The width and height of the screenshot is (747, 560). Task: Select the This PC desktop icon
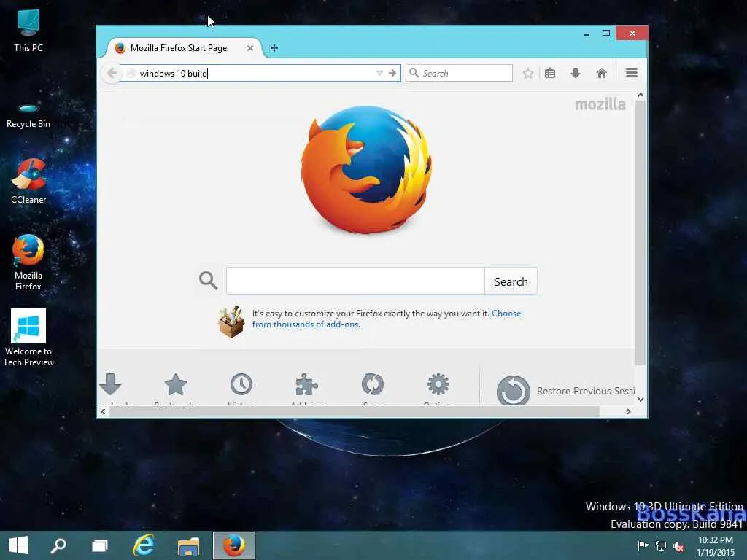click(28, 31)
